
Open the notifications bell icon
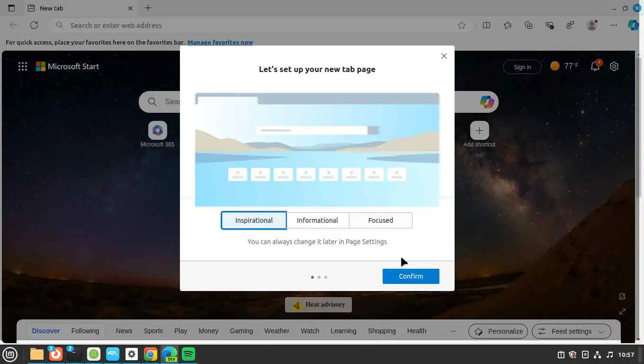(595, 66)
